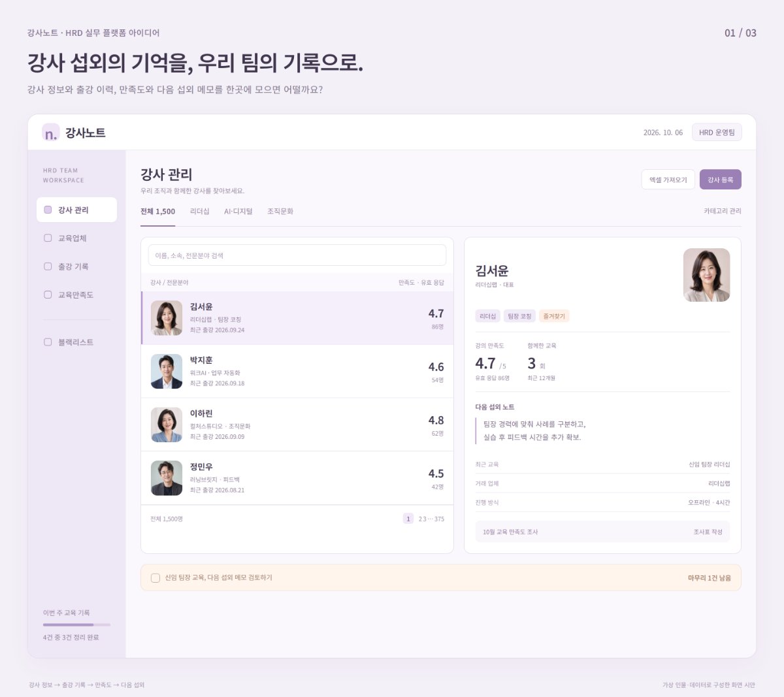Switch to the AI·디지털 tab
Image resolution: width=784 pixels, height=697 pixels.
point(238,212)
